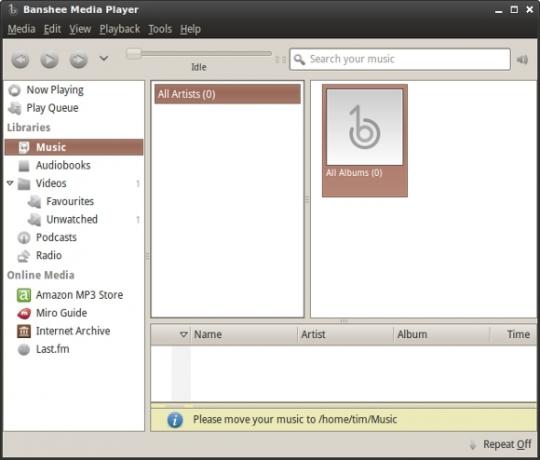Sort tracks by Time column

(513, 334)
